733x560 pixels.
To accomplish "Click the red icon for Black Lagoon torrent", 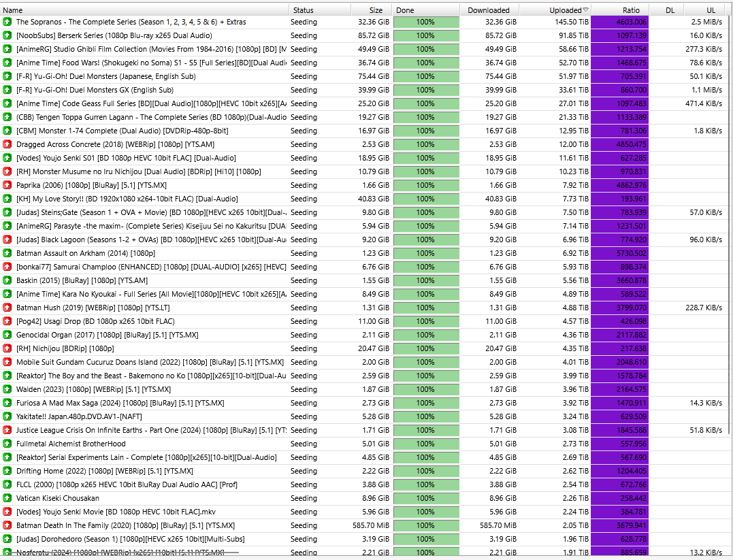I will (x=7, y=240).
